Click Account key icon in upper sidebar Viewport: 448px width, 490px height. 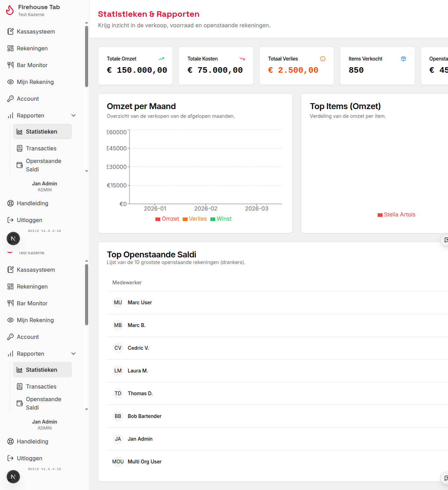tap(10, 99)
